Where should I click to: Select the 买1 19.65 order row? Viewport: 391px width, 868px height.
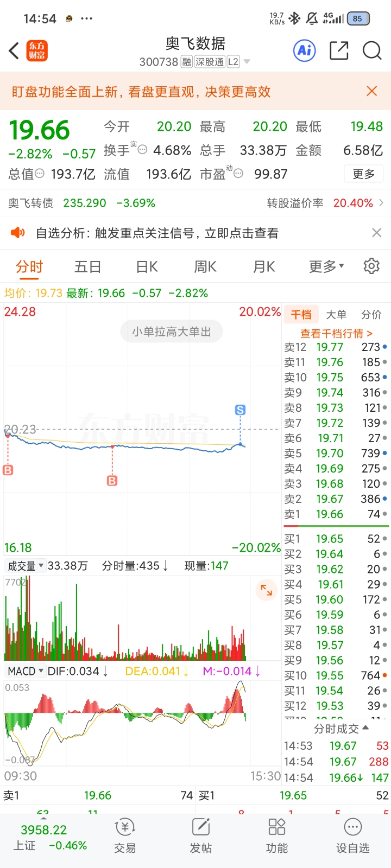[336, 539]
